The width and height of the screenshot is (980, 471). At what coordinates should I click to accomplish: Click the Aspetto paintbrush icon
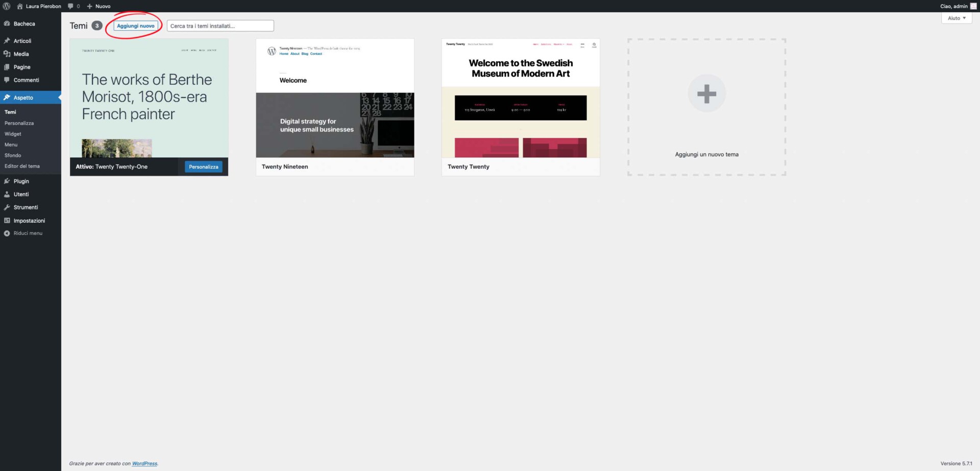tap(7, 97)
